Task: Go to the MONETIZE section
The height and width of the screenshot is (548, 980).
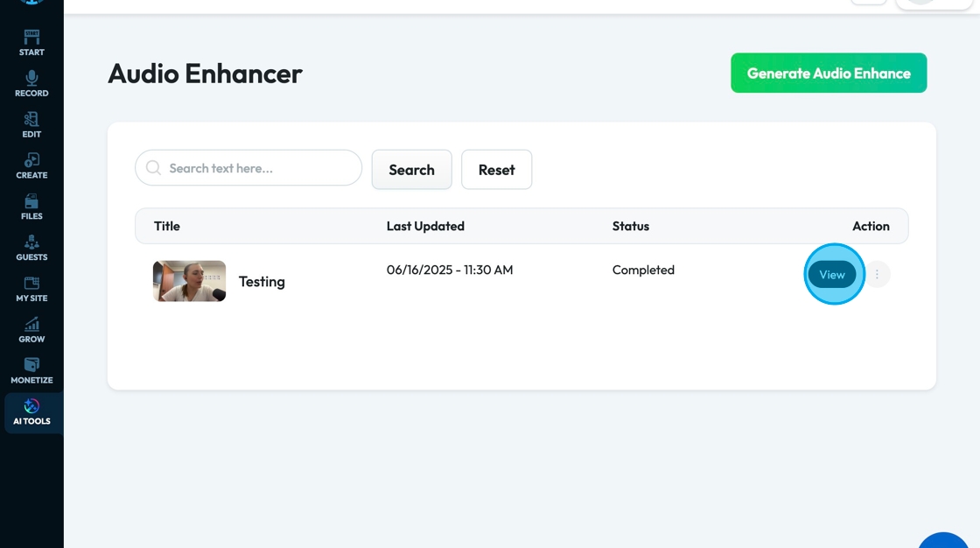Action: pyautogui.click(x=31, y=371)
